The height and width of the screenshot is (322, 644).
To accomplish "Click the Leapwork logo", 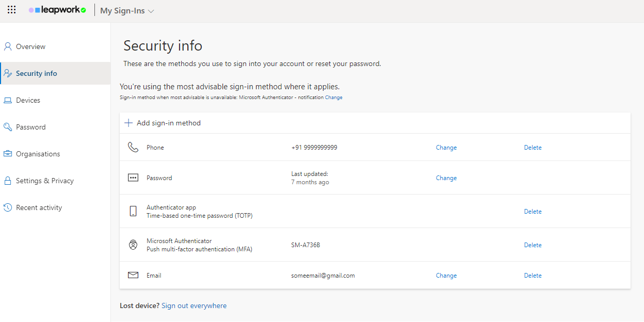I will pos(57,10).
